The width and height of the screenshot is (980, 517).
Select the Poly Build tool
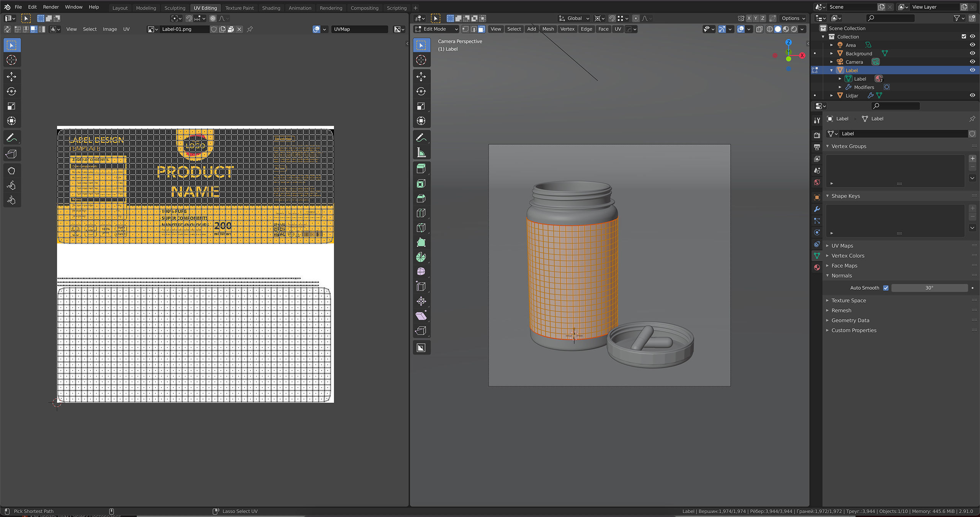421,242
